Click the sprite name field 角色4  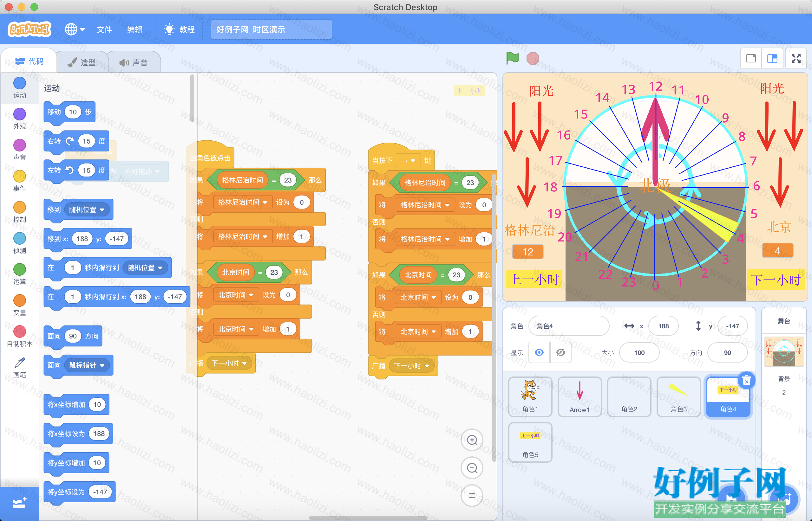click(x=568, y=326)
